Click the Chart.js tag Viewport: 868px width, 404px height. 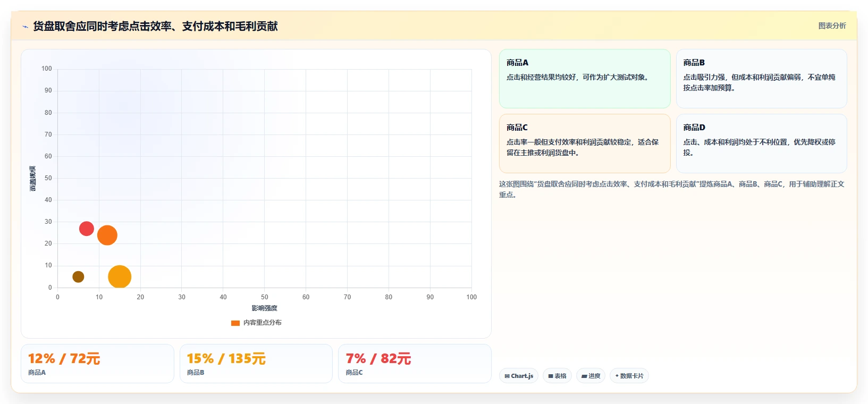pyautogui.click(x=519, y=376)
